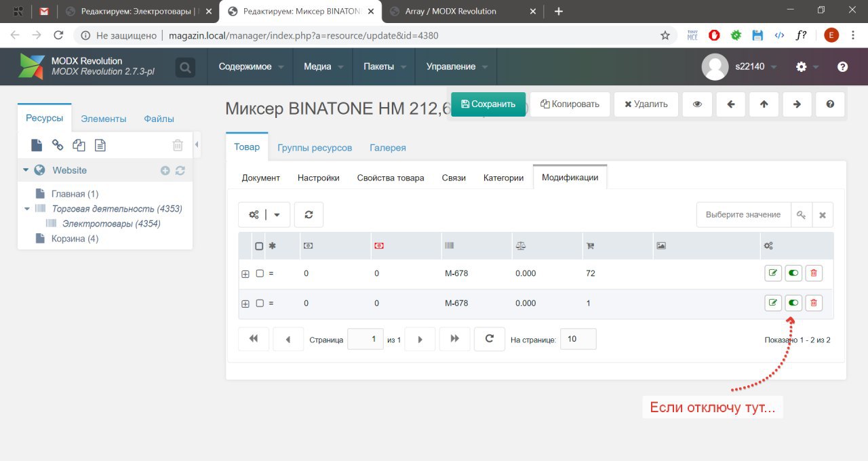Delete the modification with count 72
This screenshot has height=461, width=868.
tap(814, 273)
